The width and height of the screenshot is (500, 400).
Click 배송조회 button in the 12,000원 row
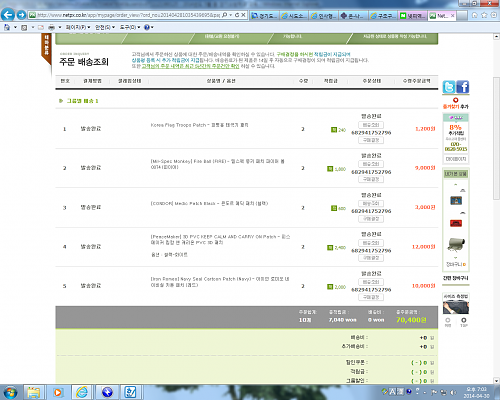pos(371,243)
